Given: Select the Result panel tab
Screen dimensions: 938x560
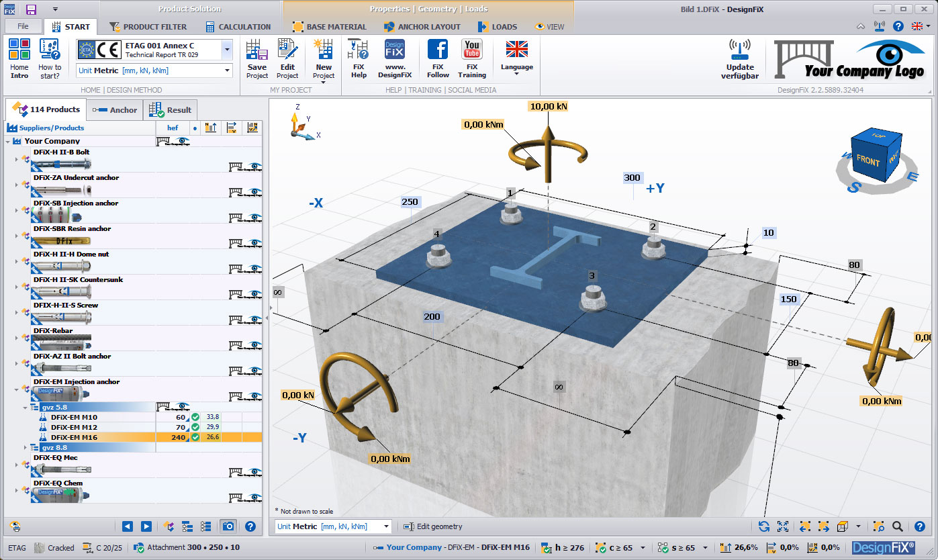Looking at the screenshot, I should pos(171,110).
